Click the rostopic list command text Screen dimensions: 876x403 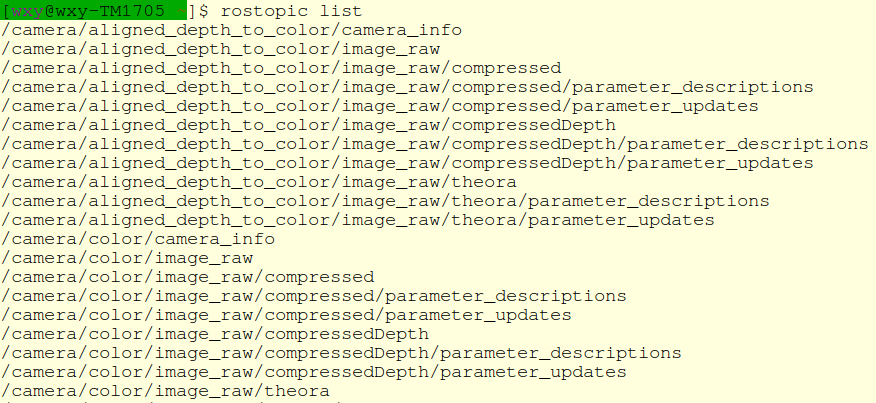[x=291, y=11]
